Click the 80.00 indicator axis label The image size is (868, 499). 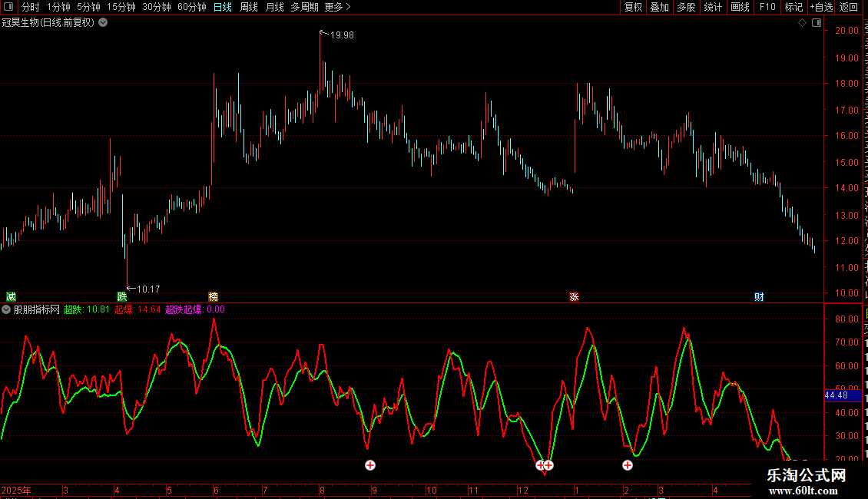pos(846,319)
